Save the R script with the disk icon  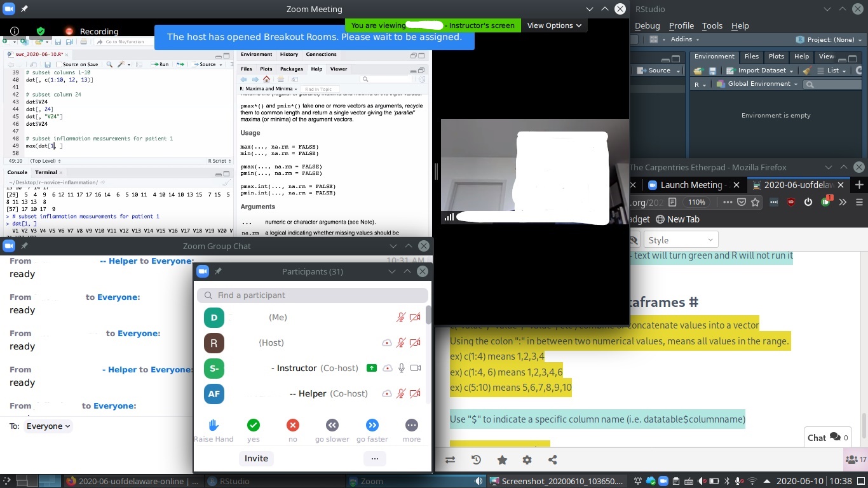click(48, 64)
